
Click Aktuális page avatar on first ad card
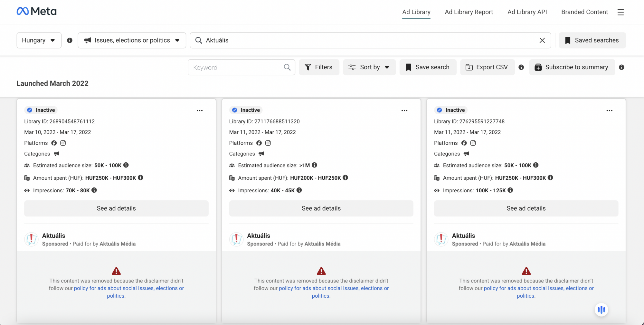32,239
